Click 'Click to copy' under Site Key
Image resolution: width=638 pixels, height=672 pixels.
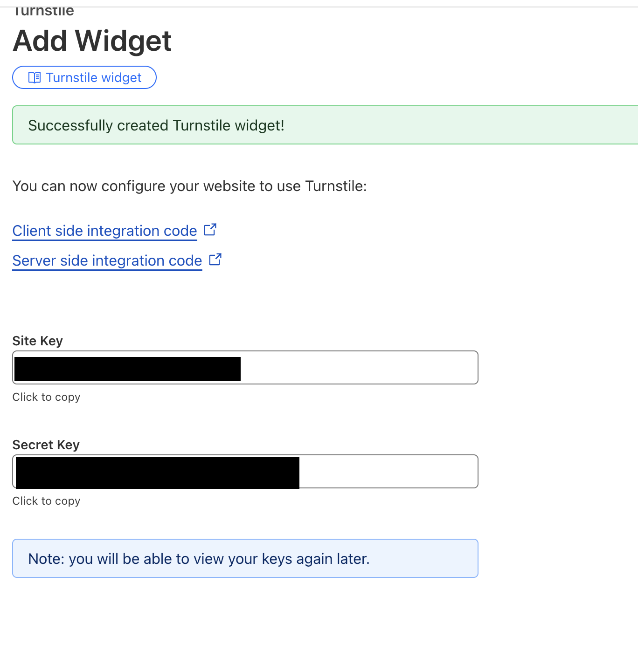click(47, 397)
